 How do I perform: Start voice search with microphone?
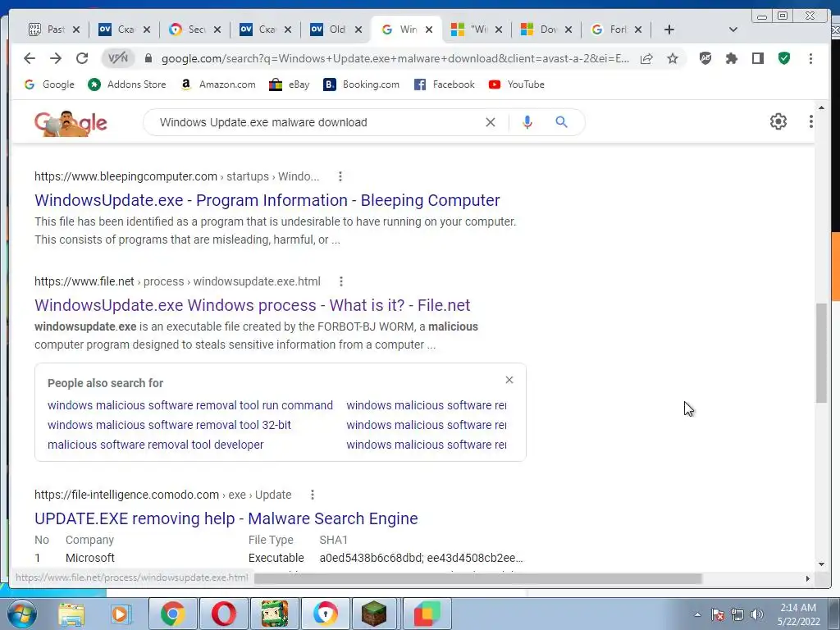point(527,122)
